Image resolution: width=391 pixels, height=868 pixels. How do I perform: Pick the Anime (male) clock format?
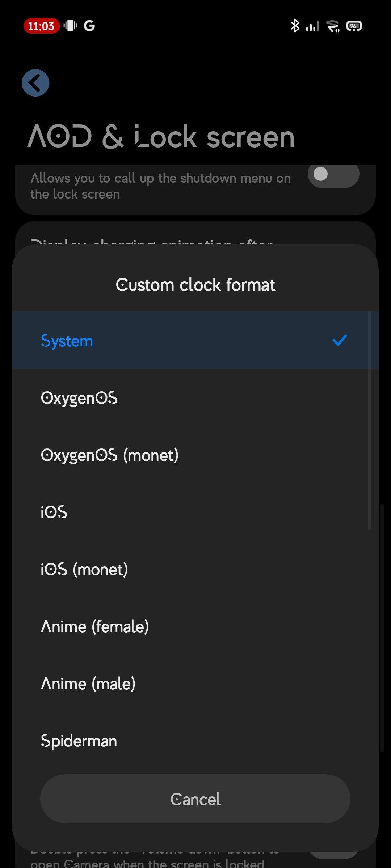pos(88,684)
